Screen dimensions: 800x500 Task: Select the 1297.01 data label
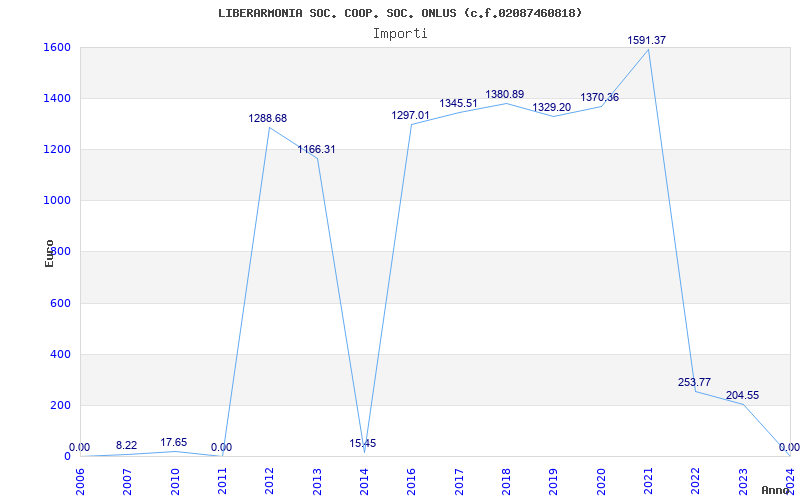point(410,115)
